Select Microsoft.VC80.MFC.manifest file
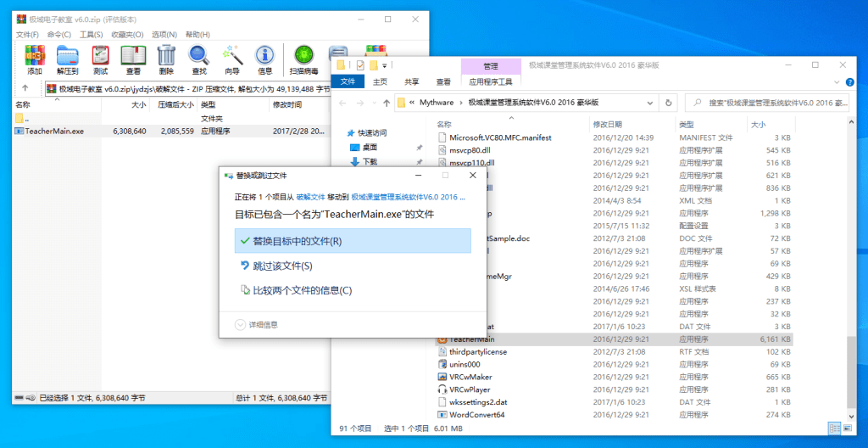 (614, 137)
